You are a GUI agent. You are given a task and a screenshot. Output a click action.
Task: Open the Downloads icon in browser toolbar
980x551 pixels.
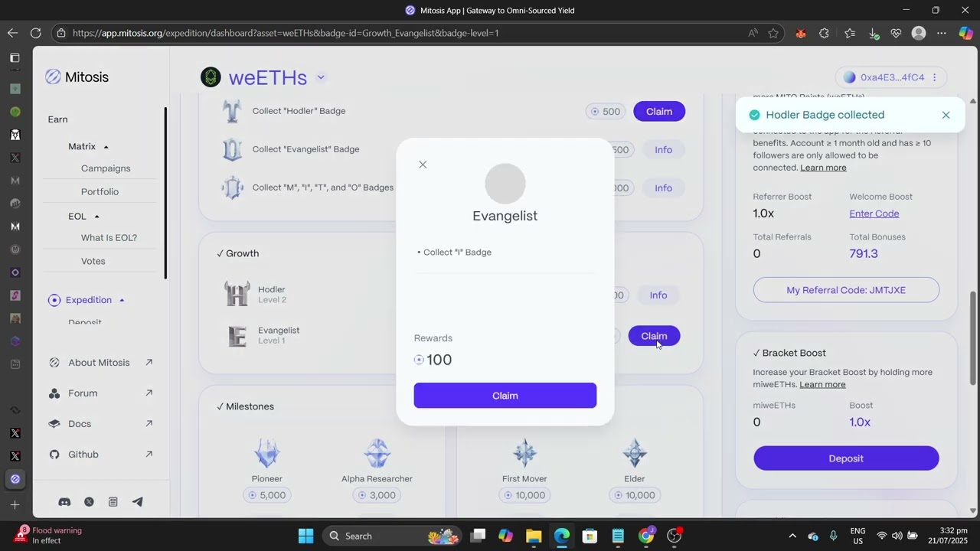point(874,33)
